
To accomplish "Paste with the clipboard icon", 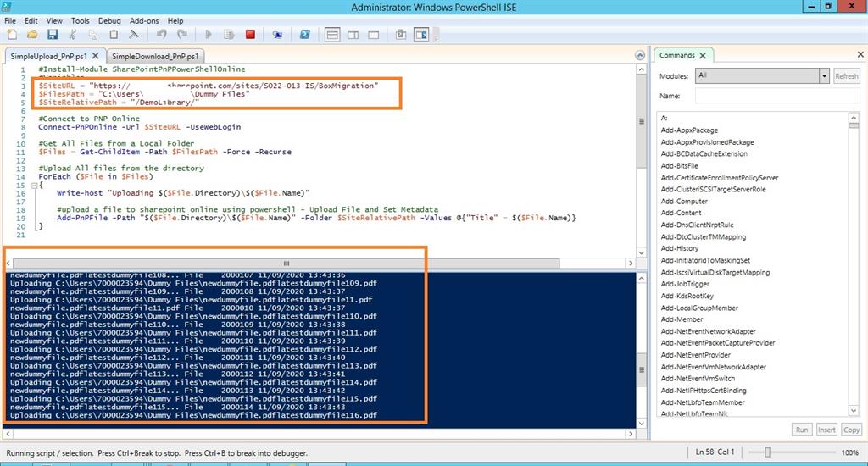I will tap(114, 34).
